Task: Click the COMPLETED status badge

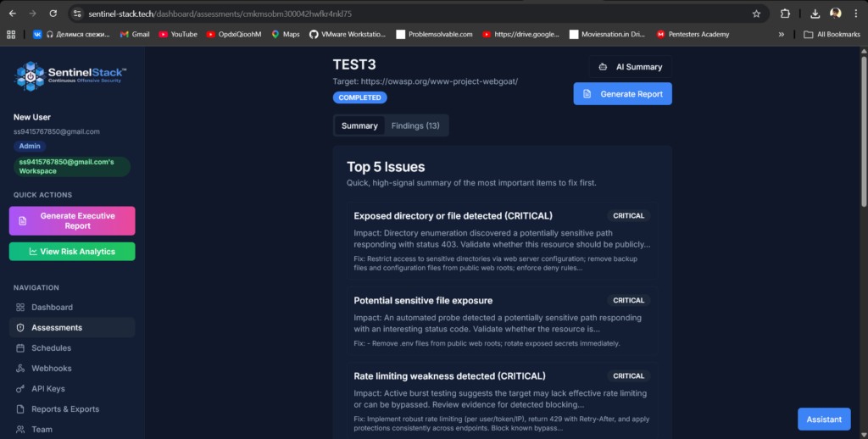Action: tap(359, 97)
